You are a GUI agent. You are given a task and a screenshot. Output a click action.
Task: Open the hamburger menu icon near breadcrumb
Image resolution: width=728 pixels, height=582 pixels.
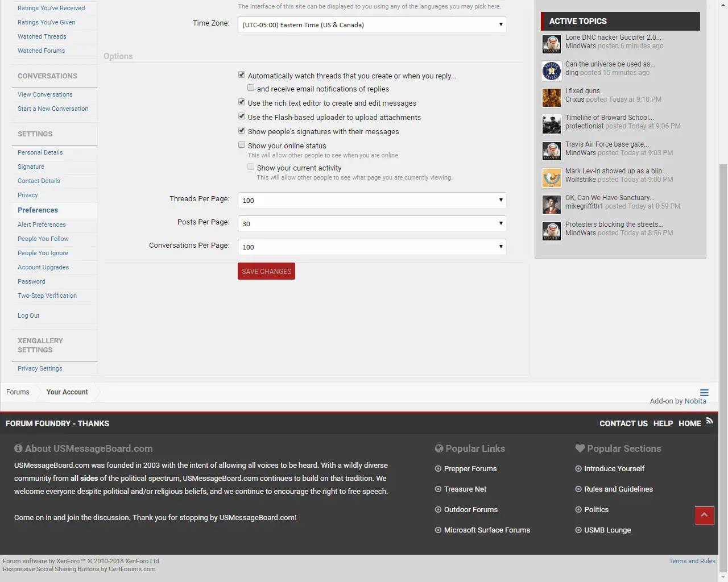(x=704, y=393)
